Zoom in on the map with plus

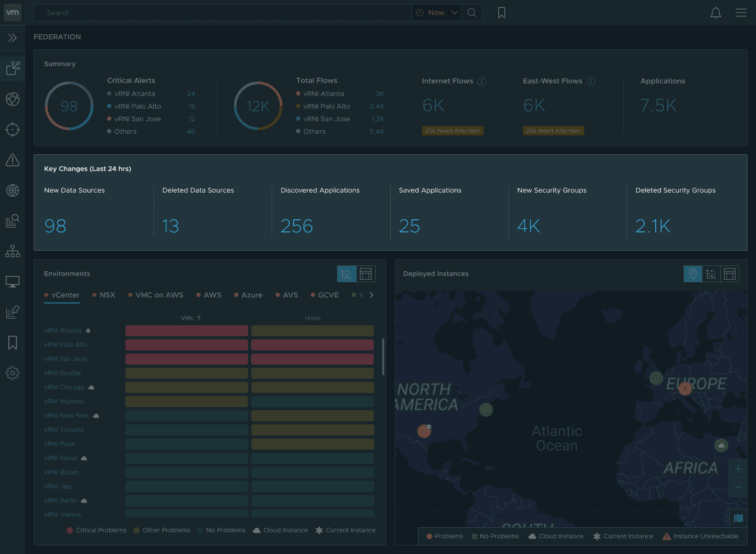(738, 469)
